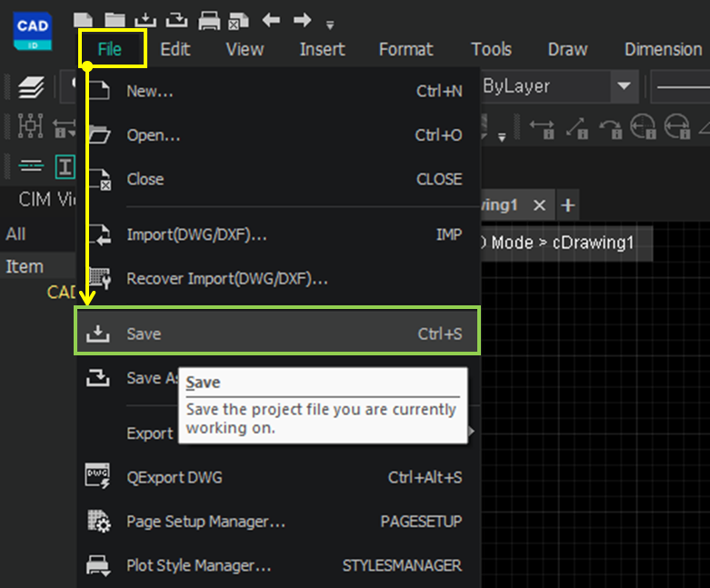Image resolution: width=710 pixels, height=588 pixels.
Task: Select the CAD tree item
Action: [x=61, y=292]
